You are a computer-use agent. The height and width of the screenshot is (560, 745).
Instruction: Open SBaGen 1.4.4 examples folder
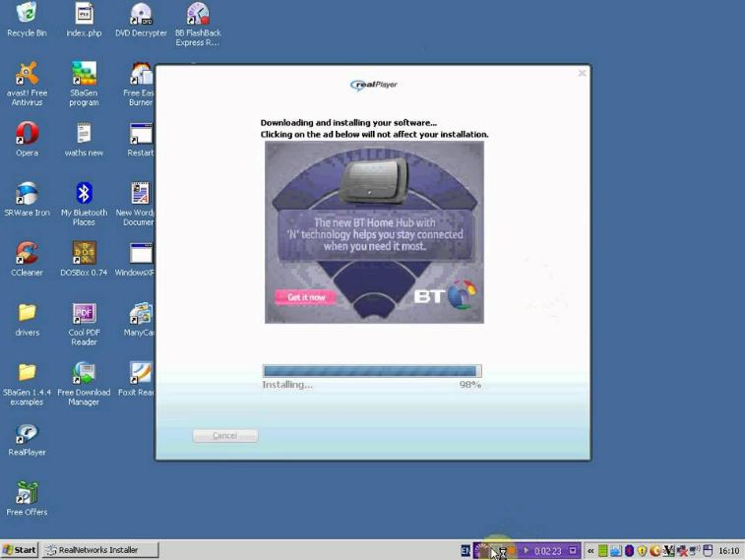(27, 383)
